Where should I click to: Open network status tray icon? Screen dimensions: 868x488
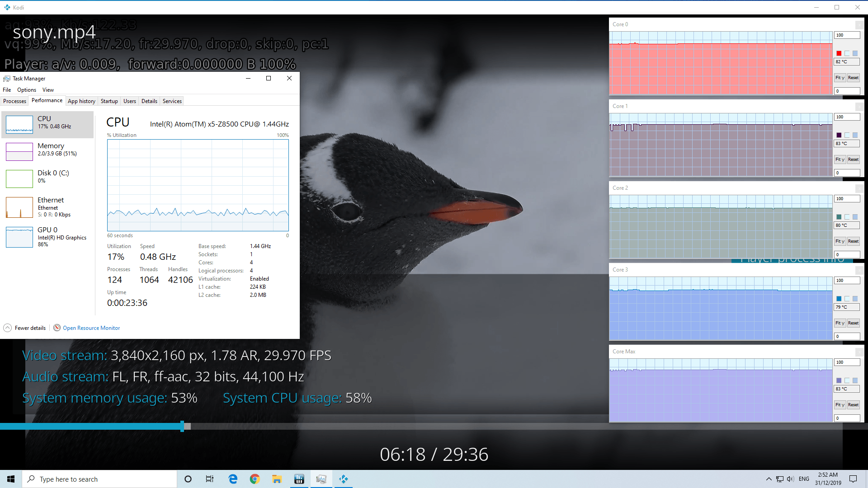tap(780, 479)
